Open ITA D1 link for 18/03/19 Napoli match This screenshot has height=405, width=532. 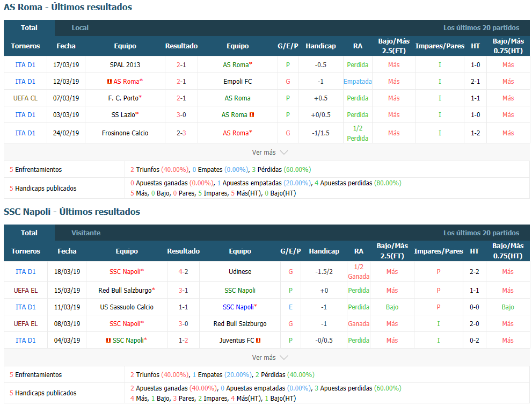tap(26, 272)
